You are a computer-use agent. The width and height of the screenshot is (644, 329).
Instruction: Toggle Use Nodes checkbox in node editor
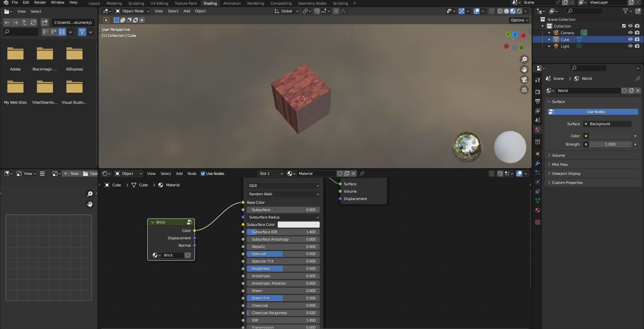click(203, 174)
